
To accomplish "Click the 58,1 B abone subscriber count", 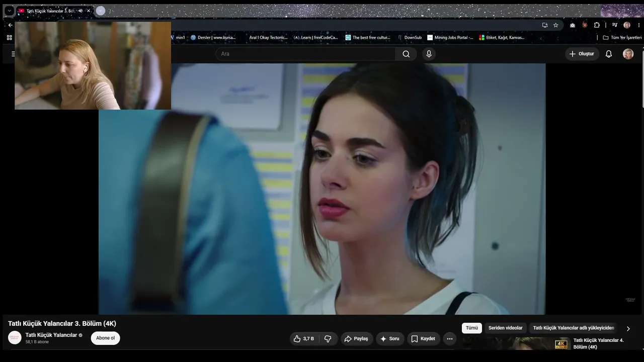I will coord(37,342).
